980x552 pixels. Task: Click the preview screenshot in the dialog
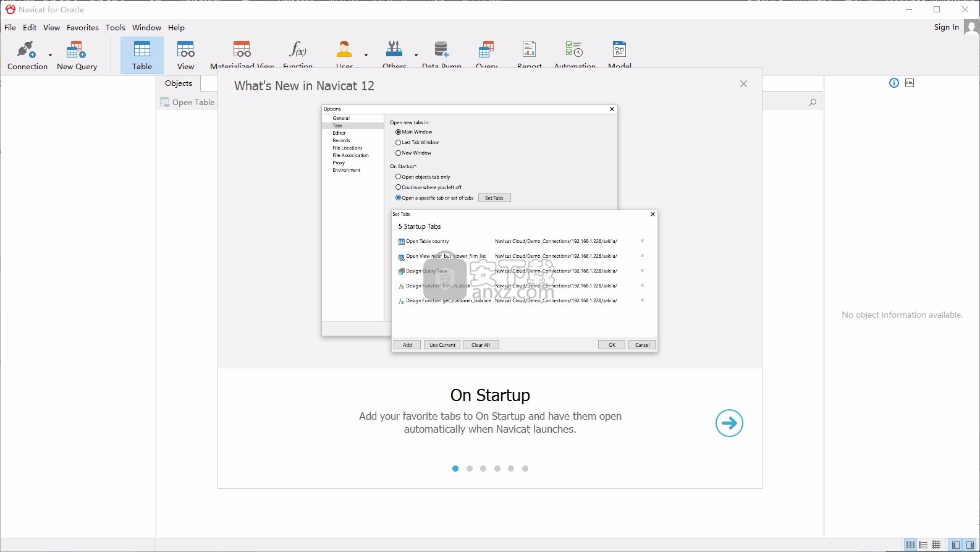[489, 228]
